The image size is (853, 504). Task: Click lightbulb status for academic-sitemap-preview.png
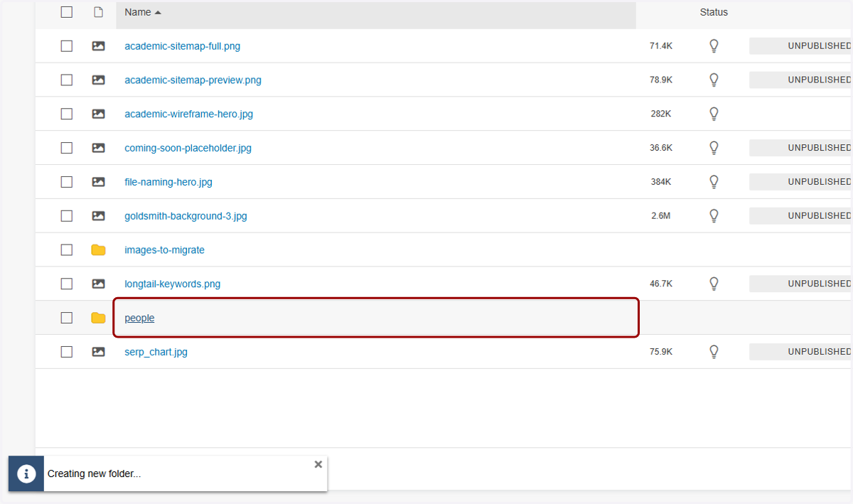point(714,80)
